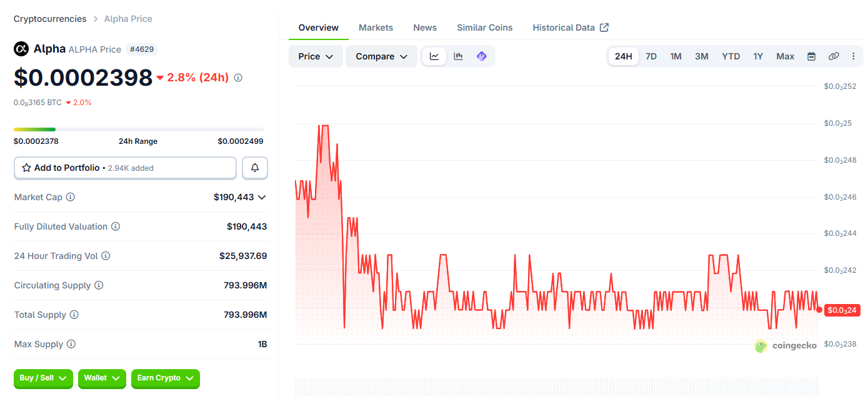This screenshot has height=396, width=868.
Task: Open the Overview tab
Action: click(x=319, y=28)
